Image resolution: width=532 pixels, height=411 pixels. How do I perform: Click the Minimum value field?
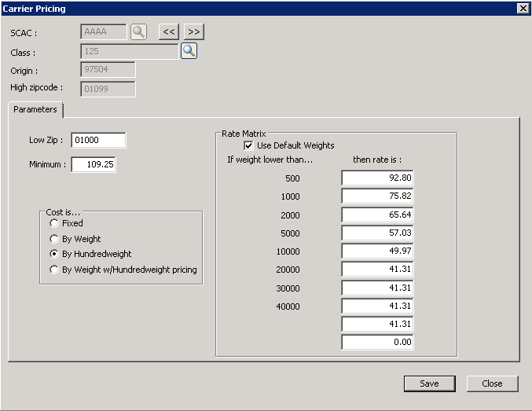pyautogui.click(x=94, y=165)
